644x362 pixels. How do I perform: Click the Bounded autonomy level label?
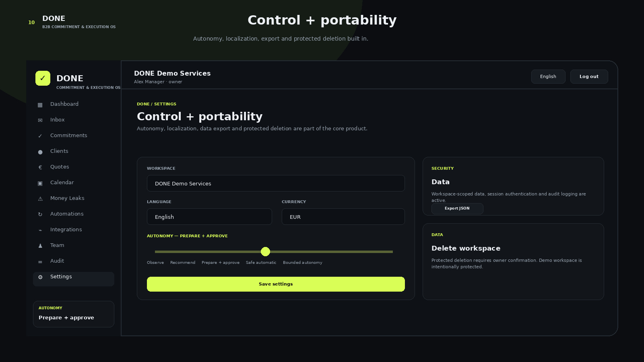point(303,263)
